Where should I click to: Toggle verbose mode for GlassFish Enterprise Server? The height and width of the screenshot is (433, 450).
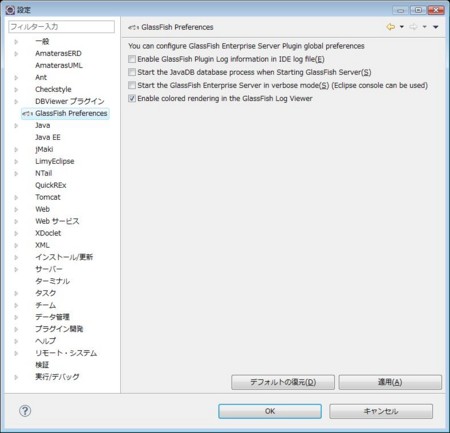pyautogui.click(x=132, y=85)
